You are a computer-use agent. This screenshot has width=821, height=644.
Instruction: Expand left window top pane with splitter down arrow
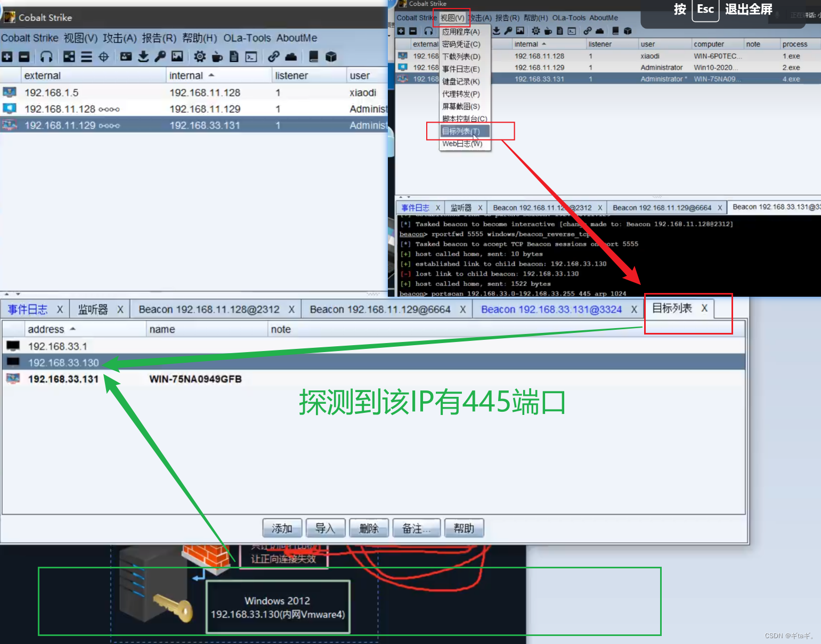pyautogui.click(x=18, y=294)
